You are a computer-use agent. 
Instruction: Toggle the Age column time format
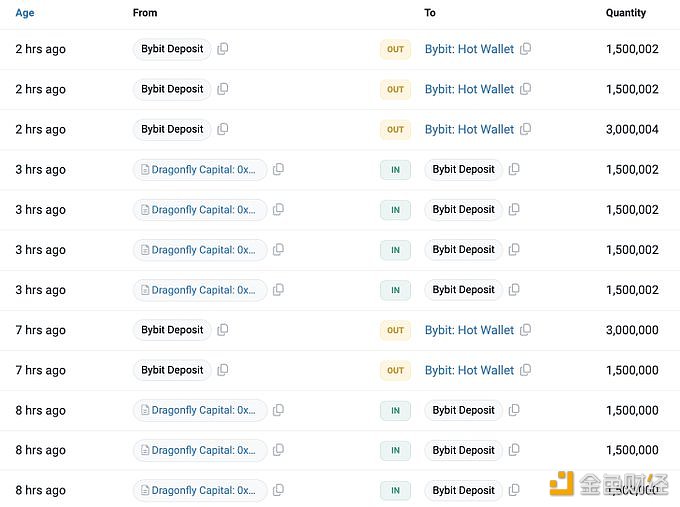(25, 13)
